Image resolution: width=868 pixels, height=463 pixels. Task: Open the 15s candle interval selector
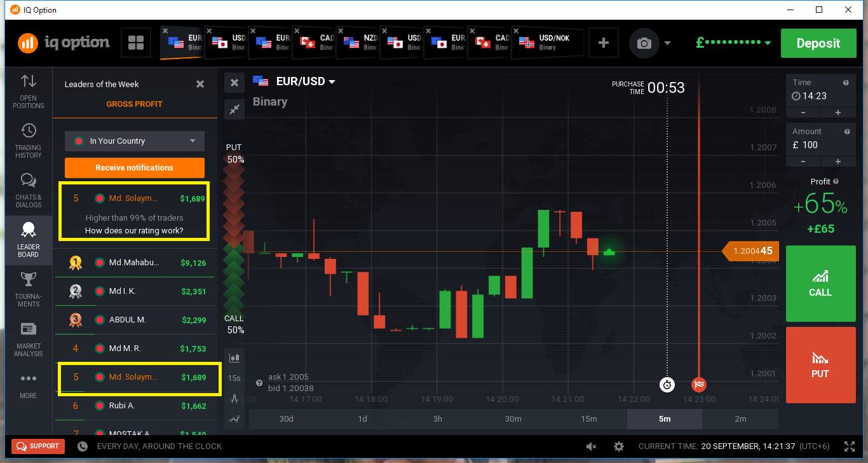234,378
